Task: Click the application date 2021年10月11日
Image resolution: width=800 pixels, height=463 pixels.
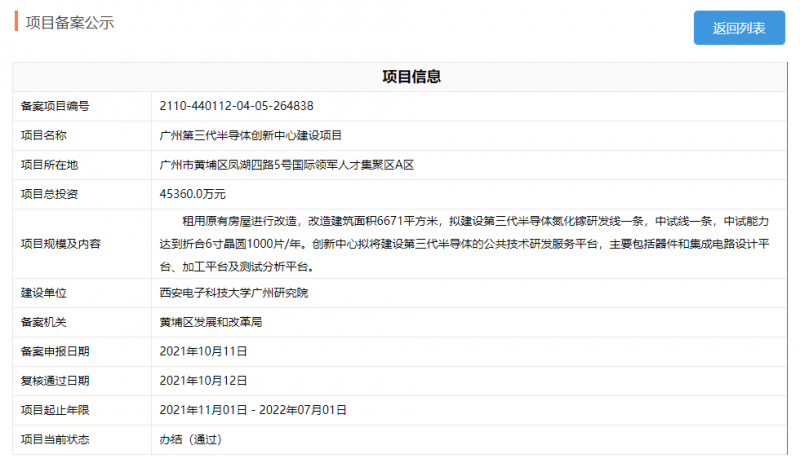Action: pyautogui.click(x=203, y=351)
